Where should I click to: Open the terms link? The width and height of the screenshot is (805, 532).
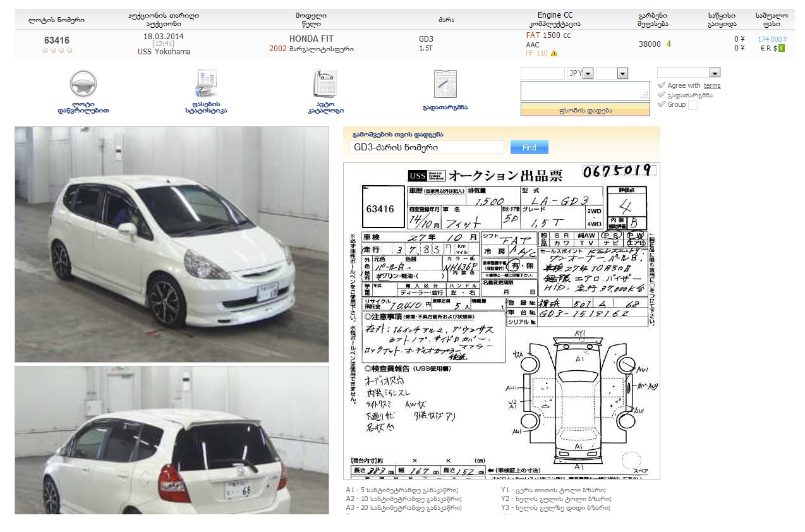712,85
